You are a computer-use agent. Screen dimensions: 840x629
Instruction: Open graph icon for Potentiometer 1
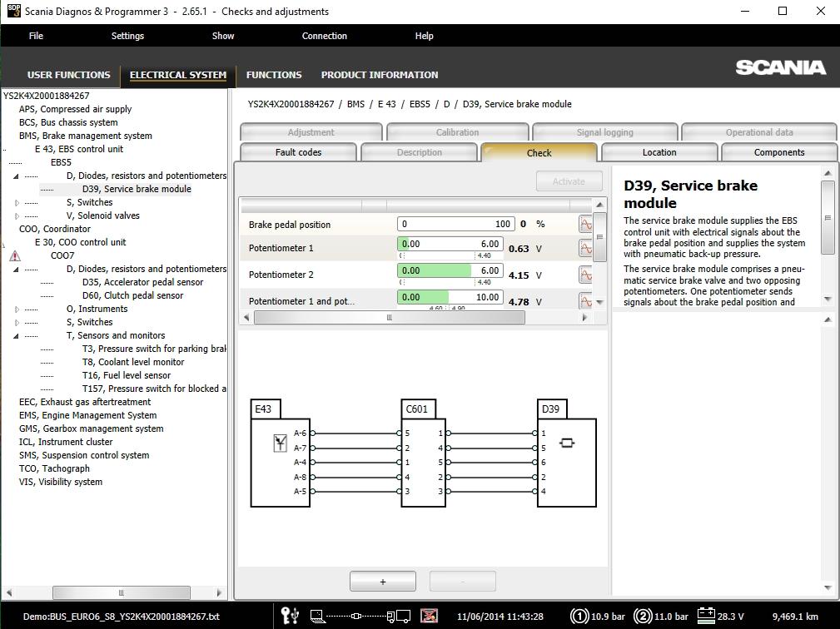[585, 248]
